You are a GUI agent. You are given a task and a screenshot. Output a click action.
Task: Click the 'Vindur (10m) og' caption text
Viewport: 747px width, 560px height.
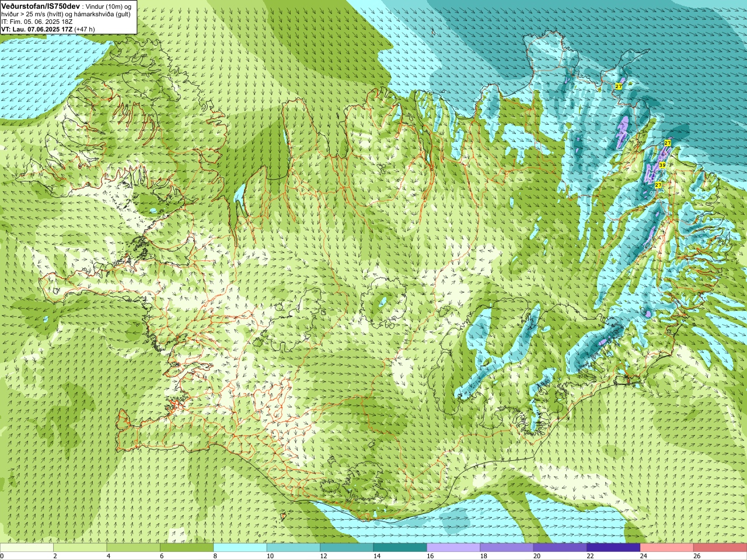[x=109, y=6]
